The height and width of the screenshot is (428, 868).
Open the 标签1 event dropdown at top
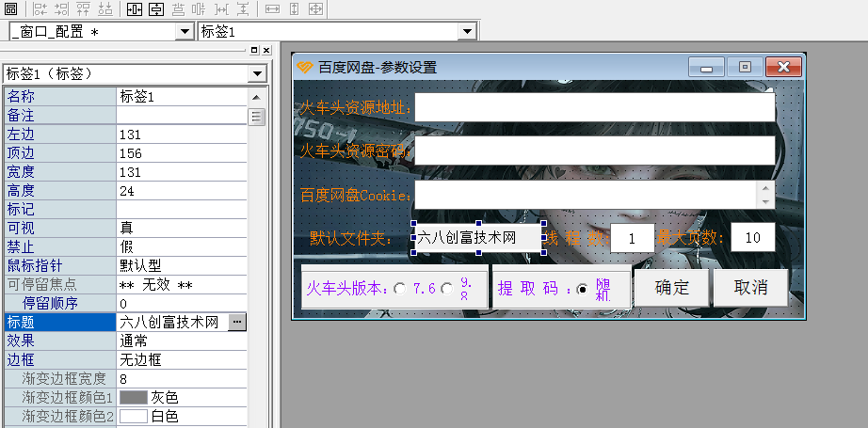pyautogui.click(x=468, y=32)
